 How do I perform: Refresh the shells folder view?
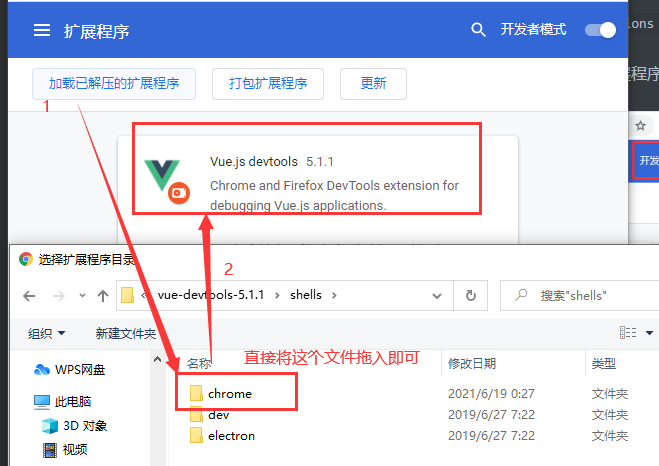471,295
